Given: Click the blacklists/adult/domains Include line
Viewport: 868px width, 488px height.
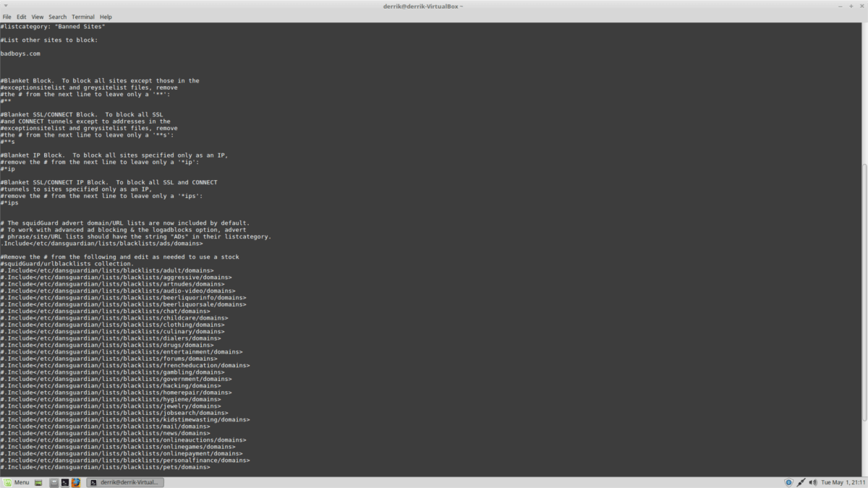Looking at the screenshot, I should (107, 270).
